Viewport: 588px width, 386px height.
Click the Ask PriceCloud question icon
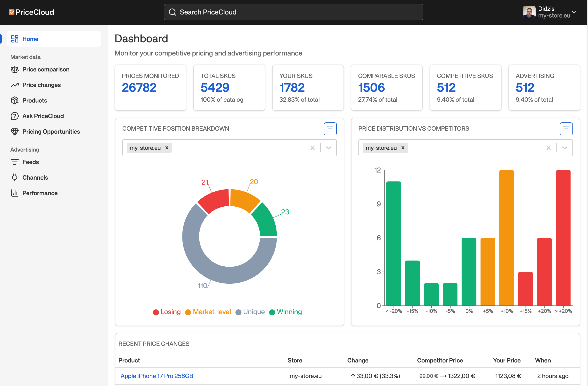tap(14, 116)
